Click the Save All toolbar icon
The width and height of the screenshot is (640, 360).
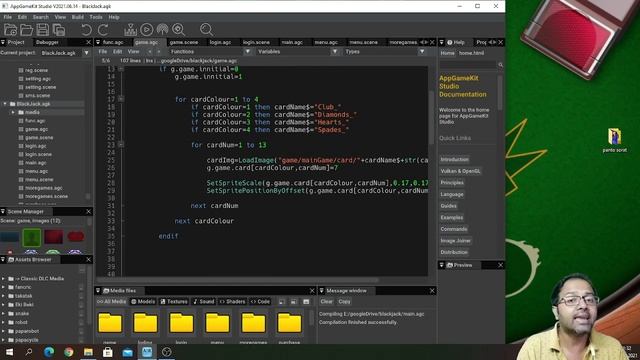coord(59,29)
